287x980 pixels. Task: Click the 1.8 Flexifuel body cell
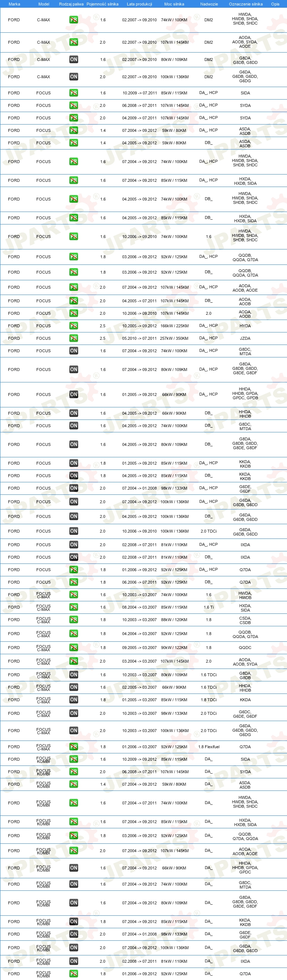pos(209,747)
